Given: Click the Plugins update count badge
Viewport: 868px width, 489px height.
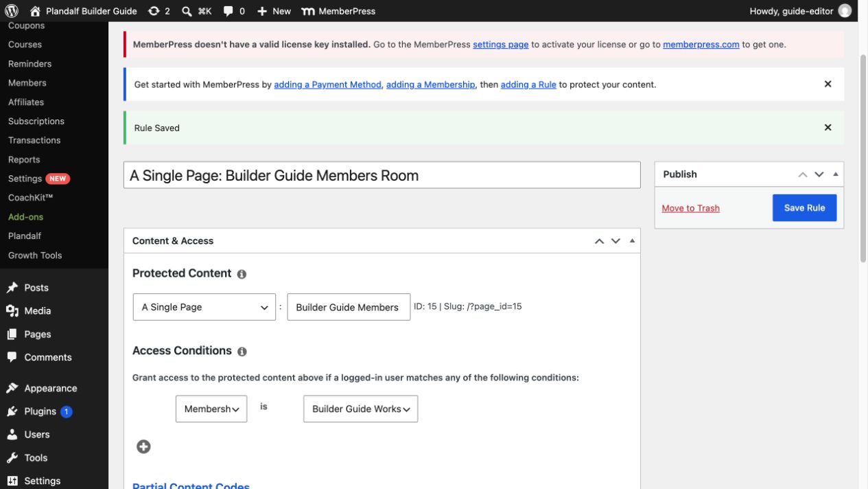Looking at the screenshot, I should tap(67, 411).
